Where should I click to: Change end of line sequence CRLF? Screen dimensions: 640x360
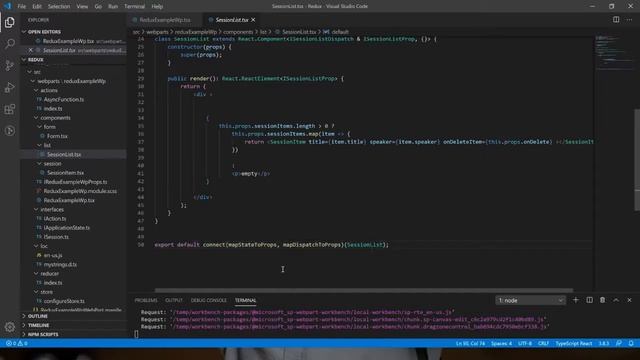(x=543, y=343)
